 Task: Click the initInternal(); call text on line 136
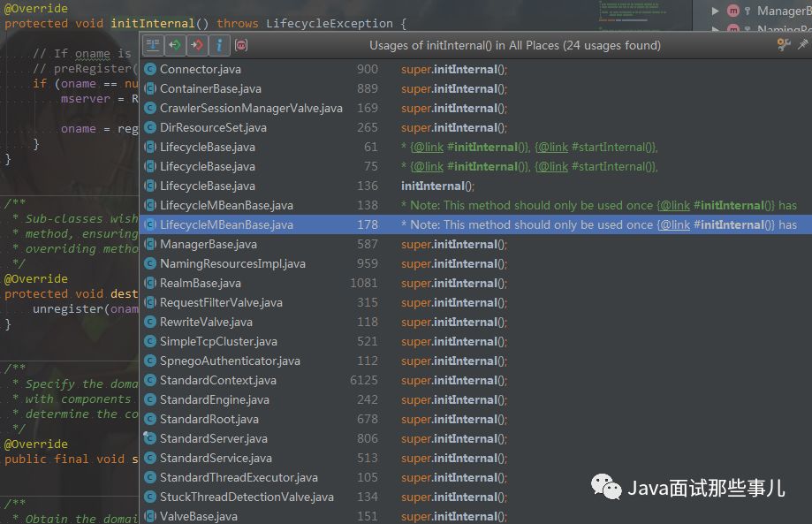437,186
